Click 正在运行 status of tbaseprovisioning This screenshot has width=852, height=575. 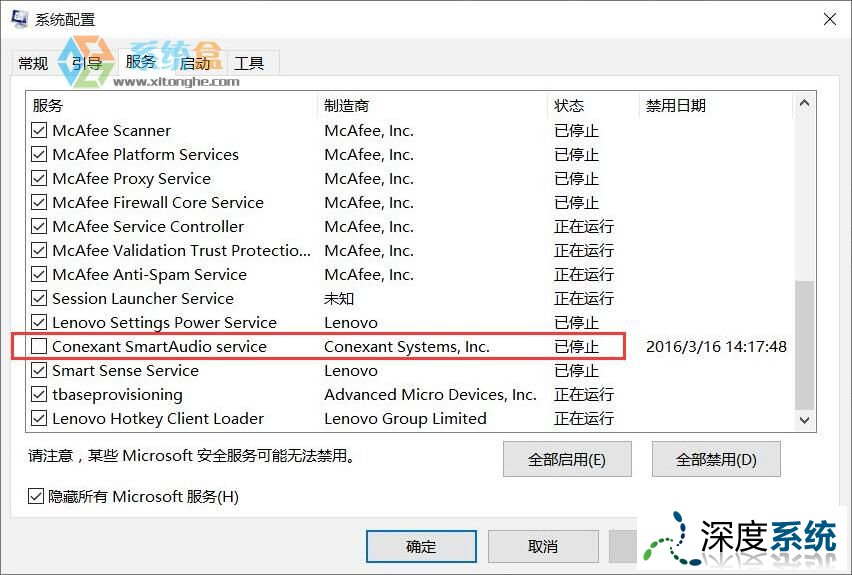tap(584, 395)
